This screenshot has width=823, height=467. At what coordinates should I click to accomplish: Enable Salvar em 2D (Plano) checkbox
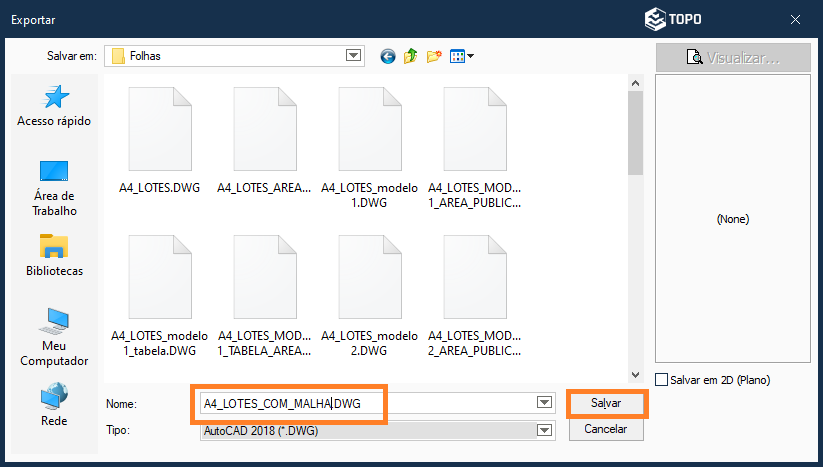tap(661, 380)
